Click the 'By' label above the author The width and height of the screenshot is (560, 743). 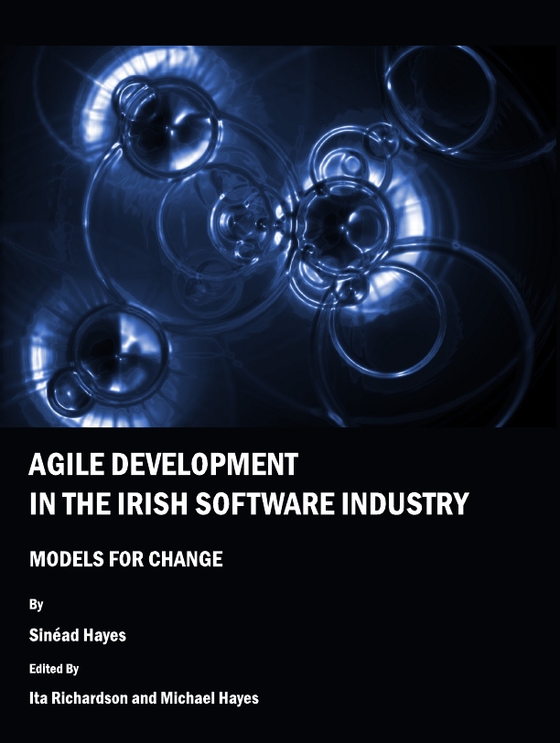pyautogui.click(x=37, y=605)
